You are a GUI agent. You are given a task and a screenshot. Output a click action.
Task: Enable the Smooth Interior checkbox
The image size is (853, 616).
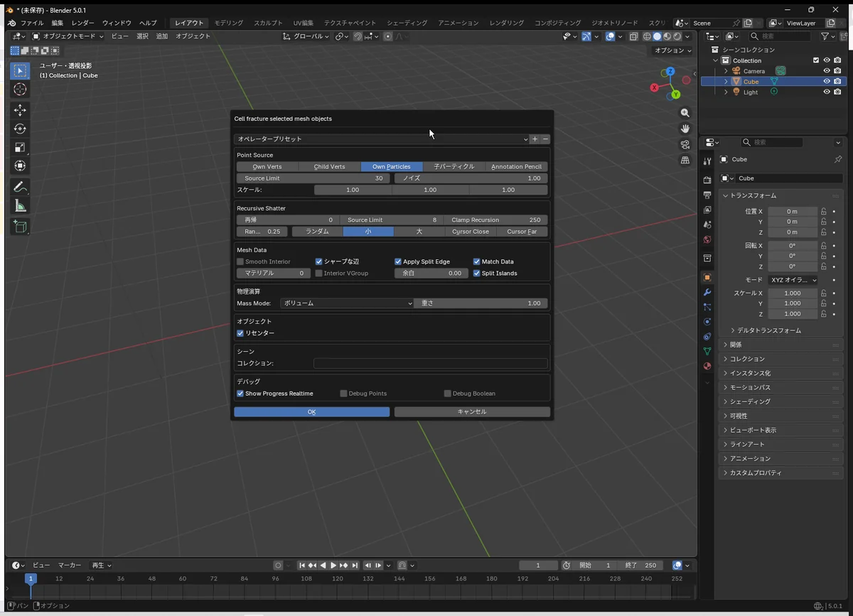coord(240,261)
